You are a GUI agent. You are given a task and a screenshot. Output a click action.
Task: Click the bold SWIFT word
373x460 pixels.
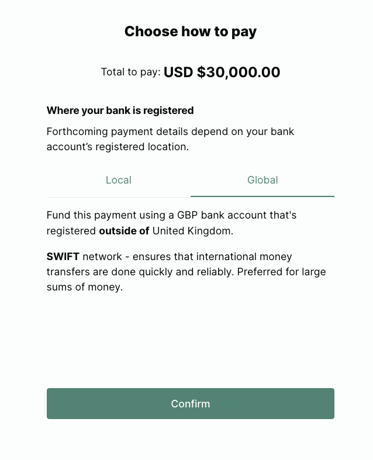pos(63,256)
